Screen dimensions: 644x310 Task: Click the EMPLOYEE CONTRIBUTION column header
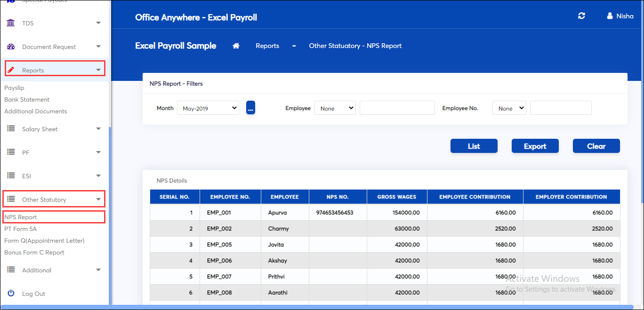tap(475, 197)
